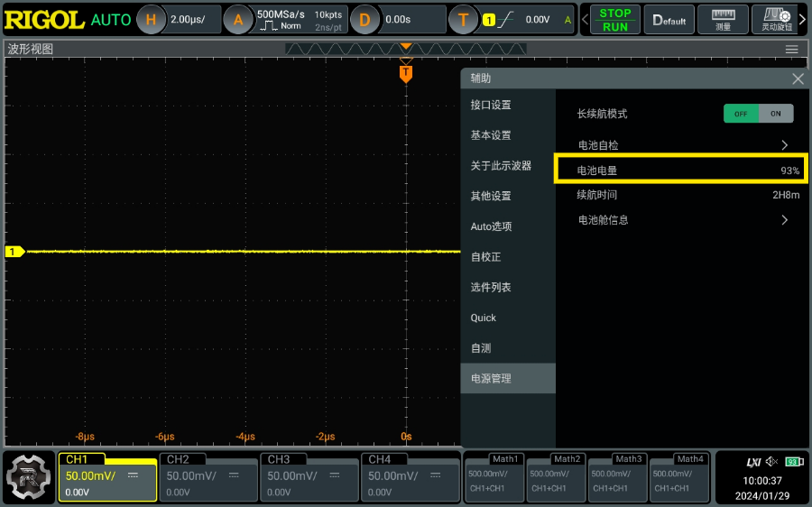This screenshot has height=507, width=812.
Task: Select 接口设置 in the utility menu
Action: [491, 105]
